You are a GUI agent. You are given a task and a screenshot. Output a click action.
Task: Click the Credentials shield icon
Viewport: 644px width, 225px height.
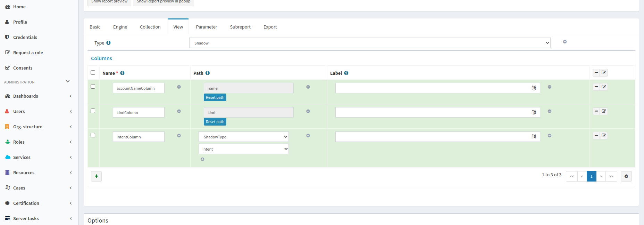click(7, 37)
